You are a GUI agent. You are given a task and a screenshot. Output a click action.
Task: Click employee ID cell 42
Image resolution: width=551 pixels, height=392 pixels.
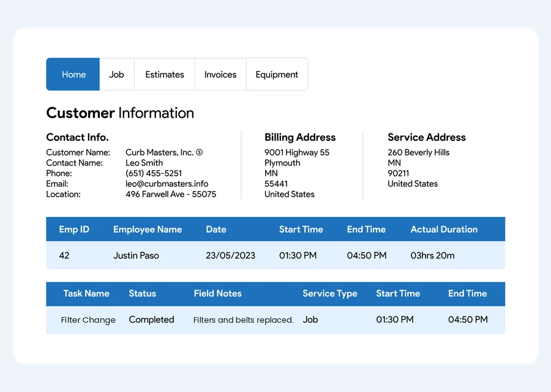click(x=64, y=255)
